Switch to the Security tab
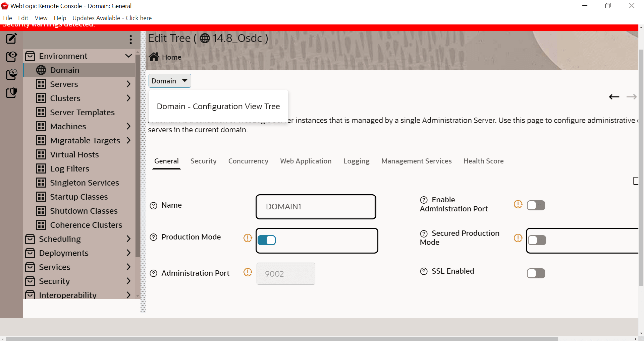 pyautogui.click(x=204, y=161)
